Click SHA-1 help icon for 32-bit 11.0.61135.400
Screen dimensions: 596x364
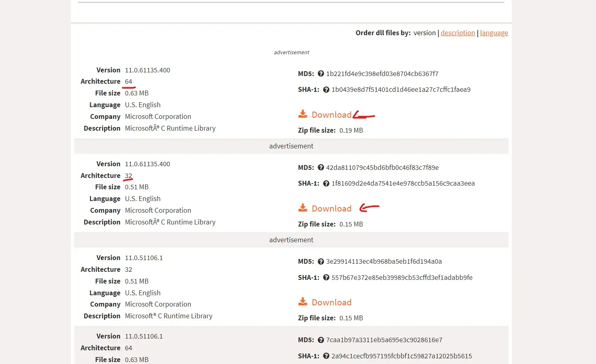(x=326, y=183)
